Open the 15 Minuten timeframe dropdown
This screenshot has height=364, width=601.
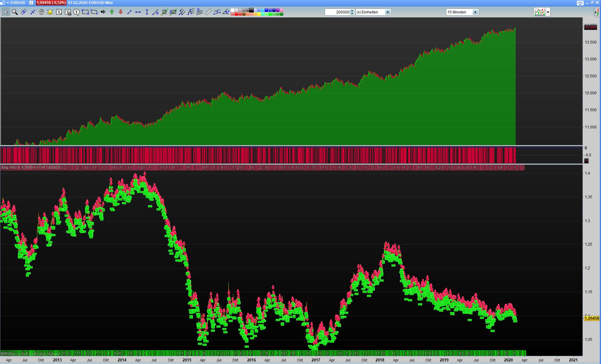click(475, 12)
